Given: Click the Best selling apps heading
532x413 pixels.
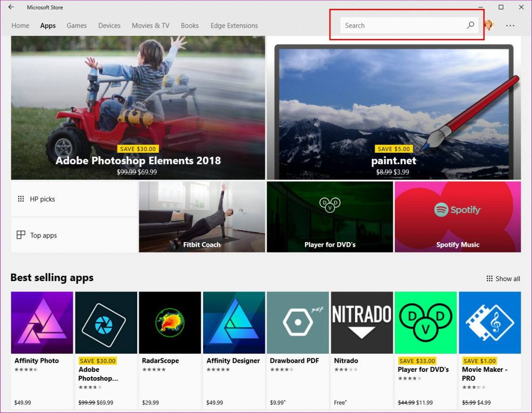Looking at the screenshot, I should coord(52,277).
